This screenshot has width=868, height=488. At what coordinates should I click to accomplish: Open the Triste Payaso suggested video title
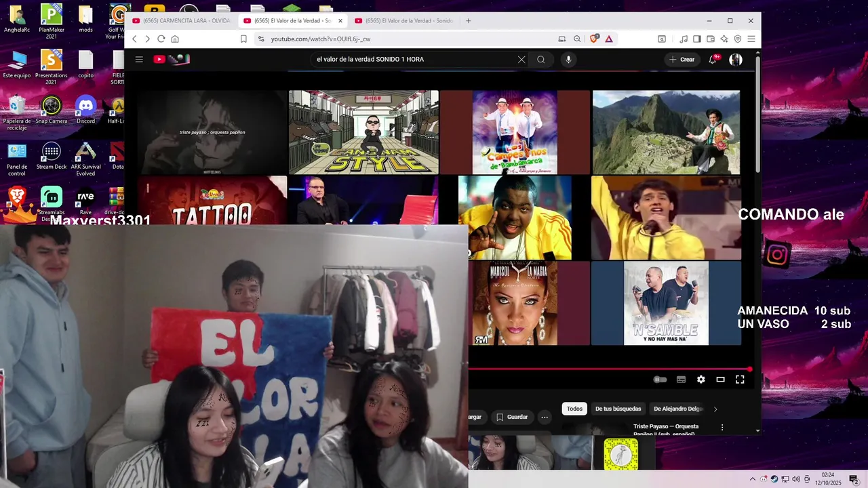point(666,430)
